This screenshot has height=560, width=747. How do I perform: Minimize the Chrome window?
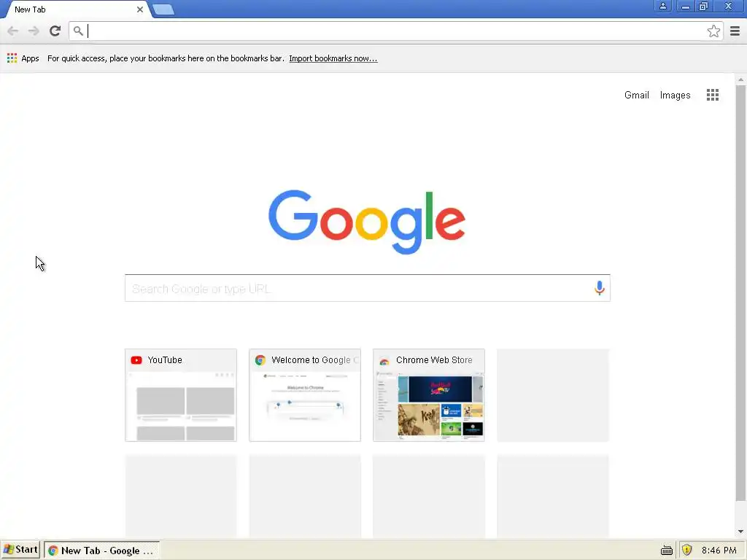pos(685,7)
